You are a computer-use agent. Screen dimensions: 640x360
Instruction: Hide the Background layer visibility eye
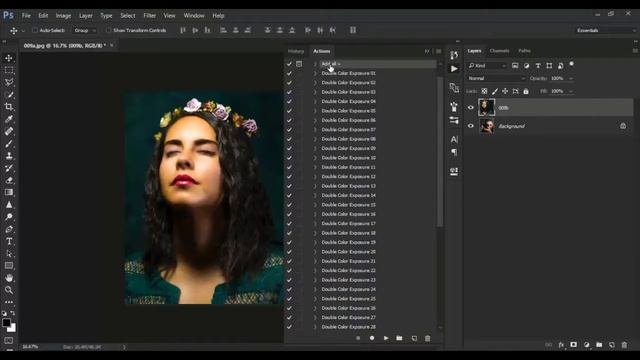471,126
